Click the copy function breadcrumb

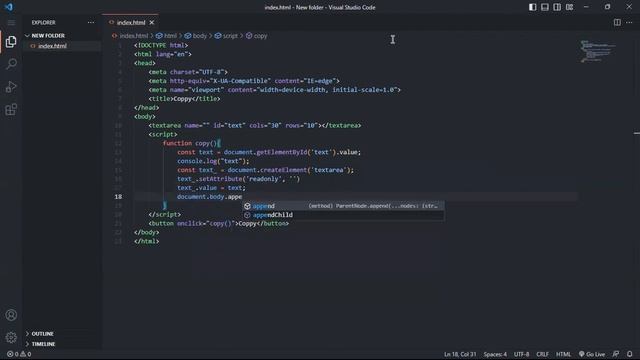tap(256, 36)
